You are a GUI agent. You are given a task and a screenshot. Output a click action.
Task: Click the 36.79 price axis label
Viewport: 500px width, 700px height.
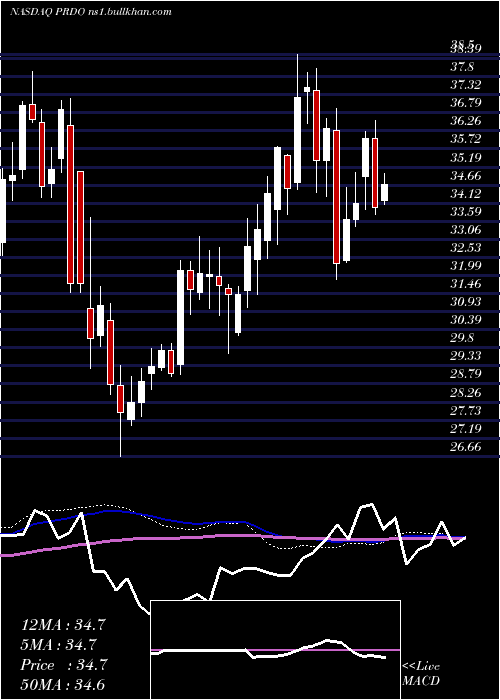point(466,103)
